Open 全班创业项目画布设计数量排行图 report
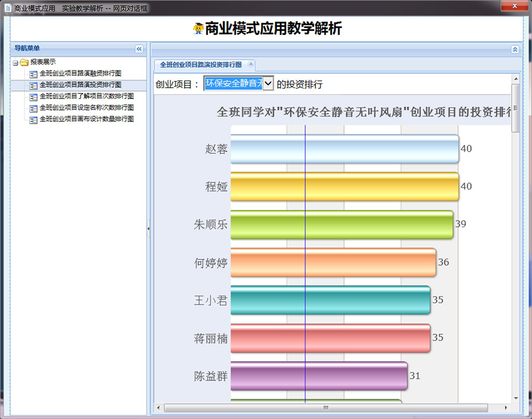The image size is (532, 419). [86, 119]
